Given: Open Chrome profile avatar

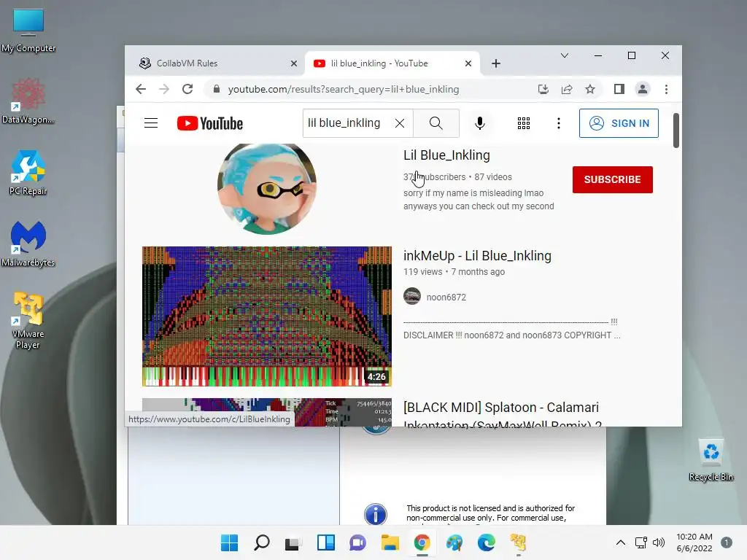Looking at the screenshot, I should click(642, 89).
